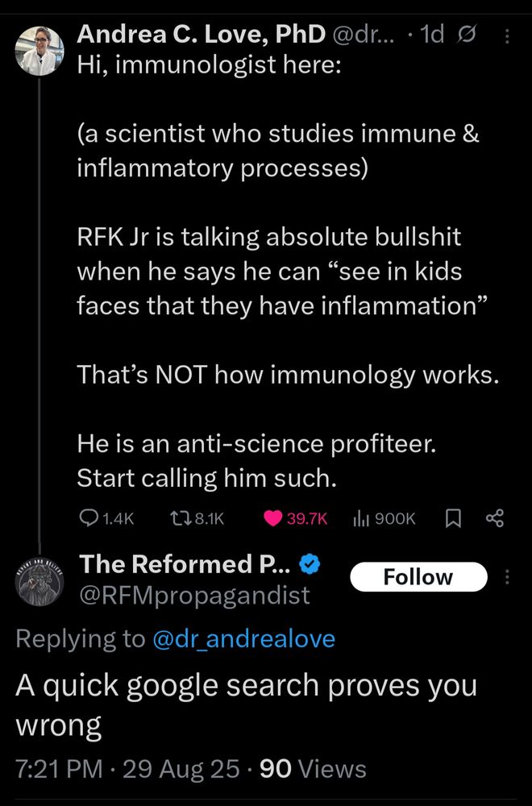Click the 90 Views count
Viewport: 532px width, 806px height.
(313, 769)
